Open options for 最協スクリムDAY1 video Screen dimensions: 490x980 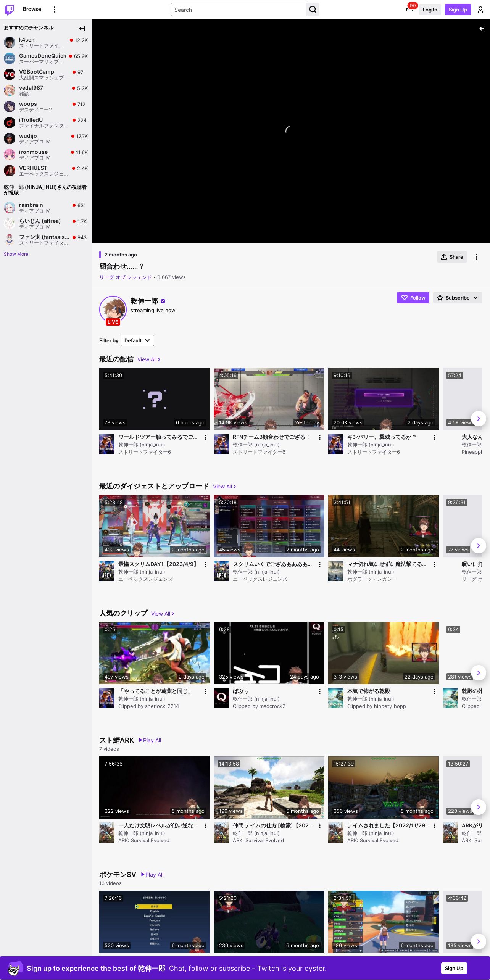[205, 564]
